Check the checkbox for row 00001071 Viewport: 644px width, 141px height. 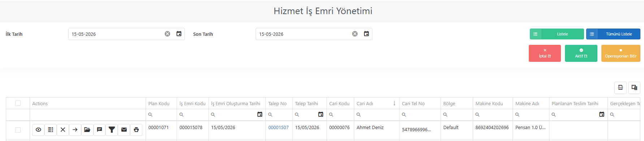pyautogui.click(x=18, y=130)
